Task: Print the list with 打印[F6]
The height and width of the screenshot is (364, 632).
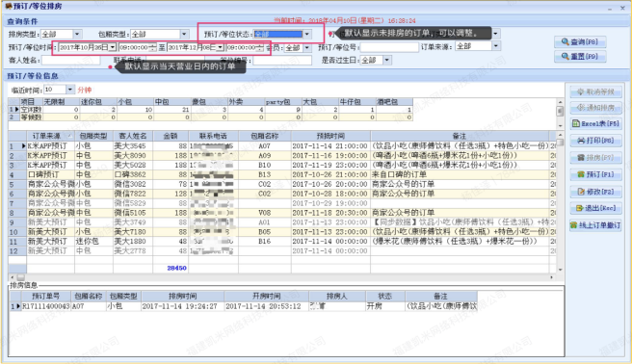Action: coord(595,141)
